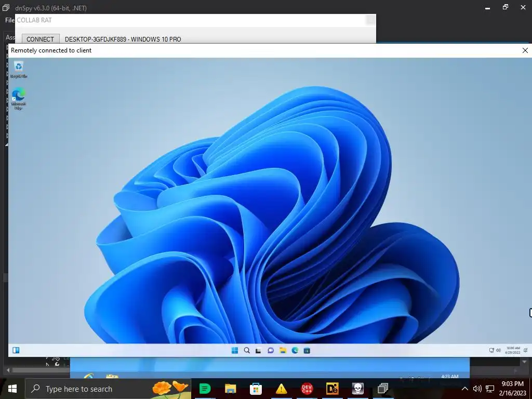Open Microsoft Store on the remote taskbar
The height and width of the screenshot is (399, 532).
point(307,351)
